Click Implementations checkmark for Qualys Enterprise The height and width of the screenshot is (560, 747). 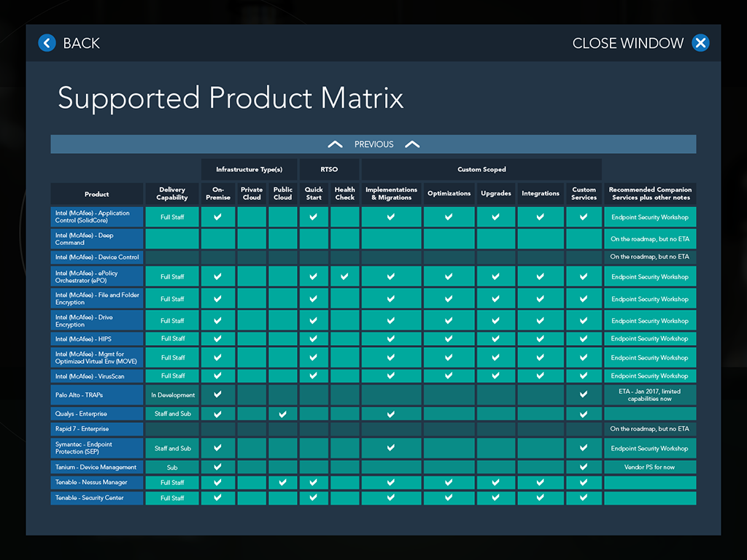(391, 414)
